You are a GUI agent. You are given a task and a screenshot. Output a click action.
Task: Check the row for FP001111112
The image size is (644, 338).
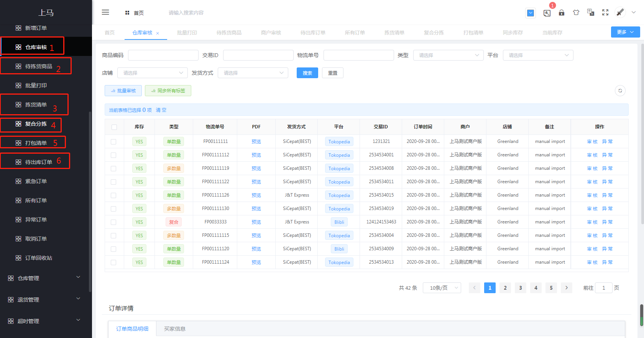click(x=113, y=155)
